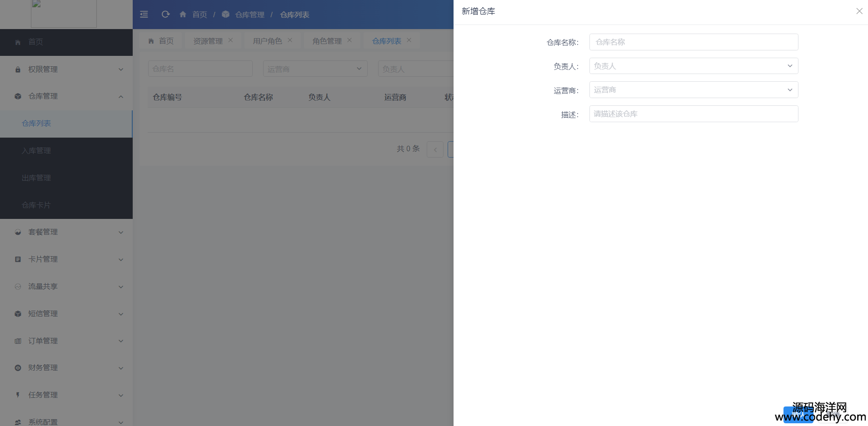The width and height of the screenshot is (868, 426).
Task: Click the 流量共享 icon
Action: 18,287
